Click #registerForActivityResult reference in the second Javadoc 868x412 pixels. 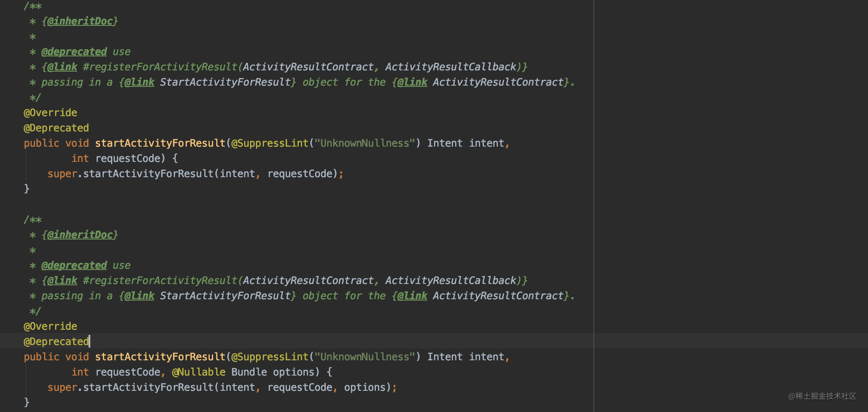(161, 281)
